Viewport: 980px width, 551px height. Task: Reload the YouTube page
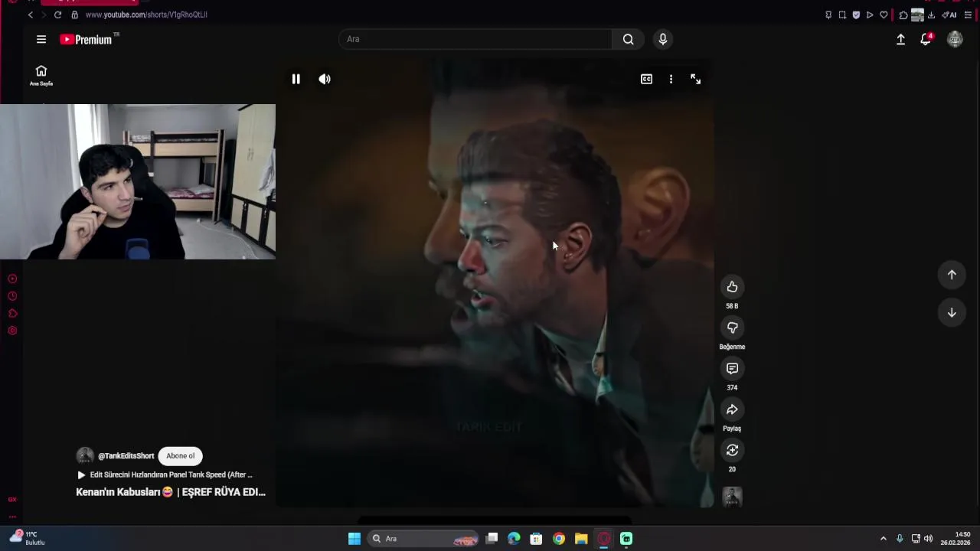(x=57, y=15)
